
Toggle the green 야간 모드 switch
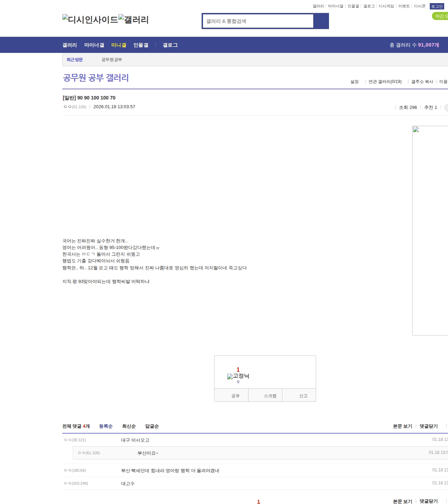(440, 16)
